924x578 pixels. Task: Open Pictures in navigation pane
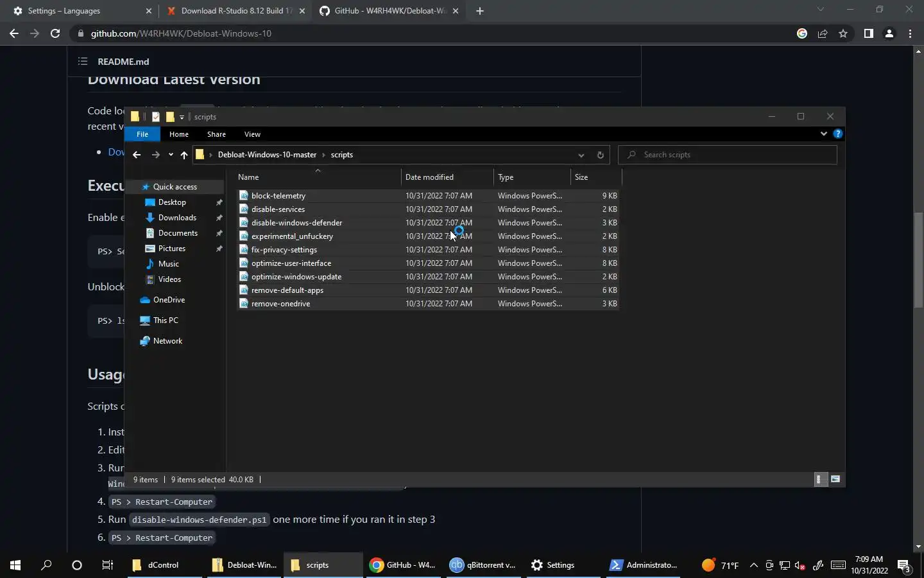click(x=172, y=249)
